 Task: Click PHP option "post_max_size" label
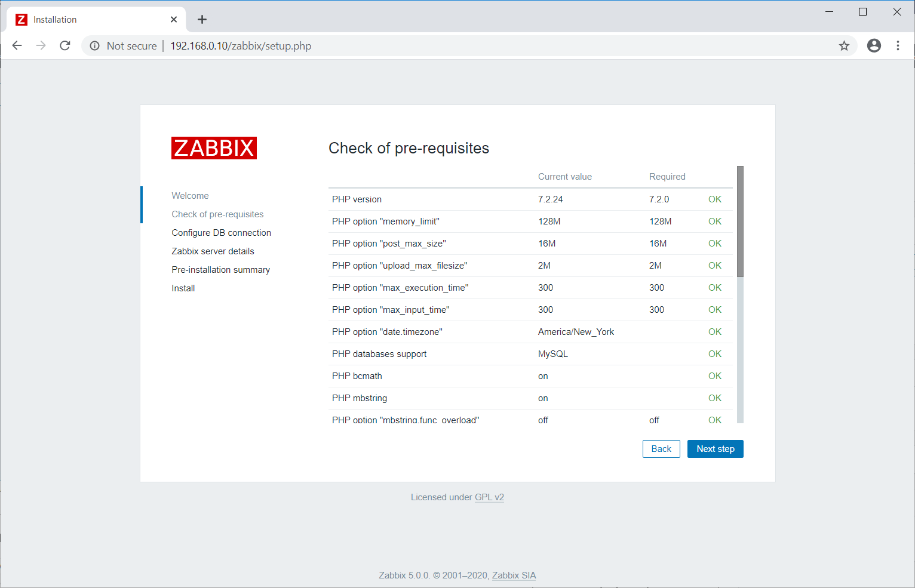tap(389, 244)
